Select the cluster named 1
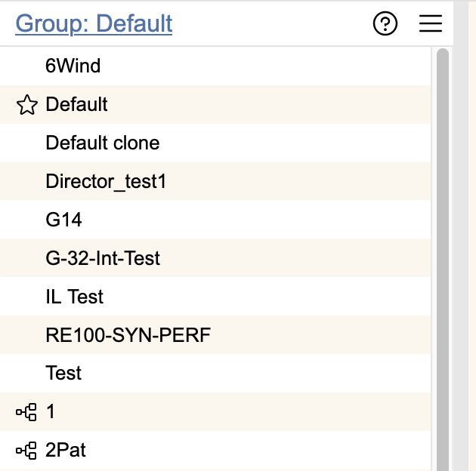Screen dimensions: 476x471 (215, 411)
